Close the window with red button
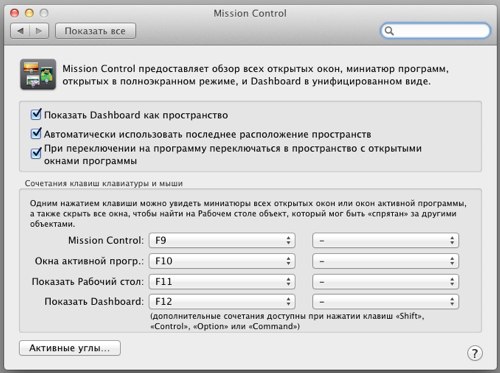Viewport: 500px width, 373px height. pyautogui.click(x=15, y=13)
